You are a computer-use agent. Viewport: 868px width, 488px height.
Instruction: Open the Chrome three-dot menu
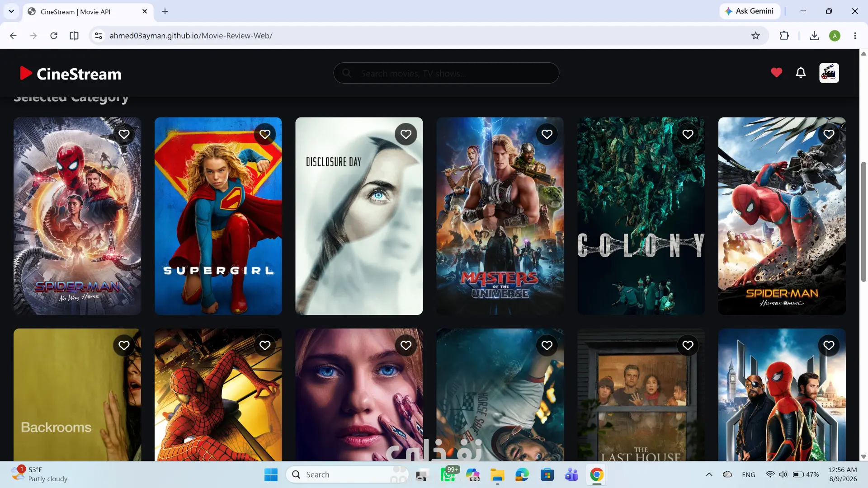[x=855, y=36]
